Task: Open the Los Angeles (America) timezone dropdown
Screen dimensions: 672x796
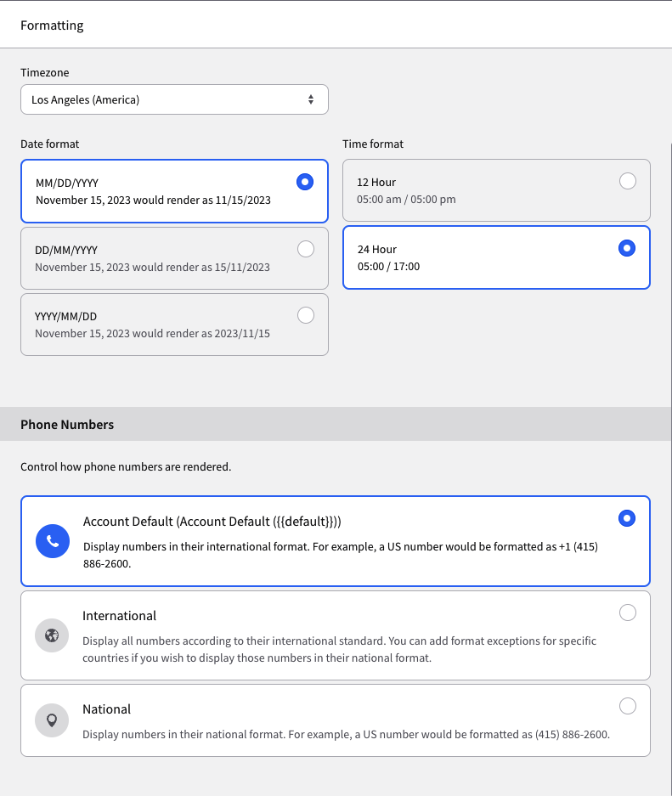Action: pos(175,99)
